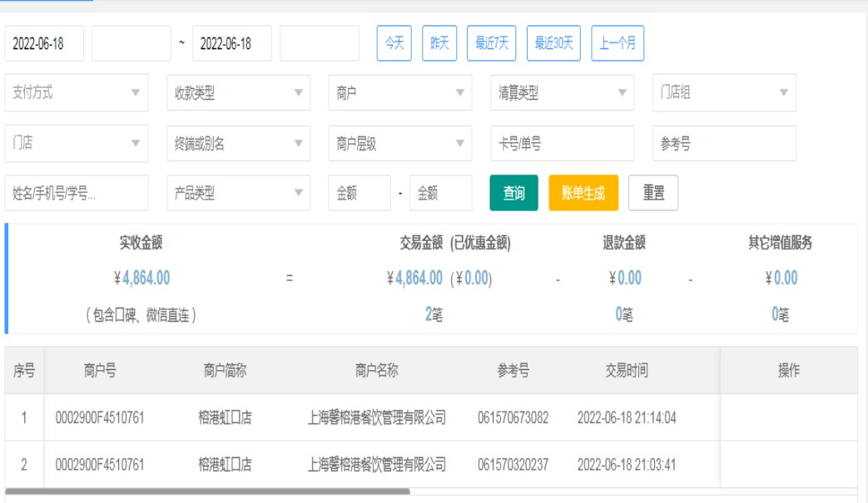This screenshot has width=868, height=503.
Task: Click the 今天 quick date button
Action: click(x=394, y=43)
